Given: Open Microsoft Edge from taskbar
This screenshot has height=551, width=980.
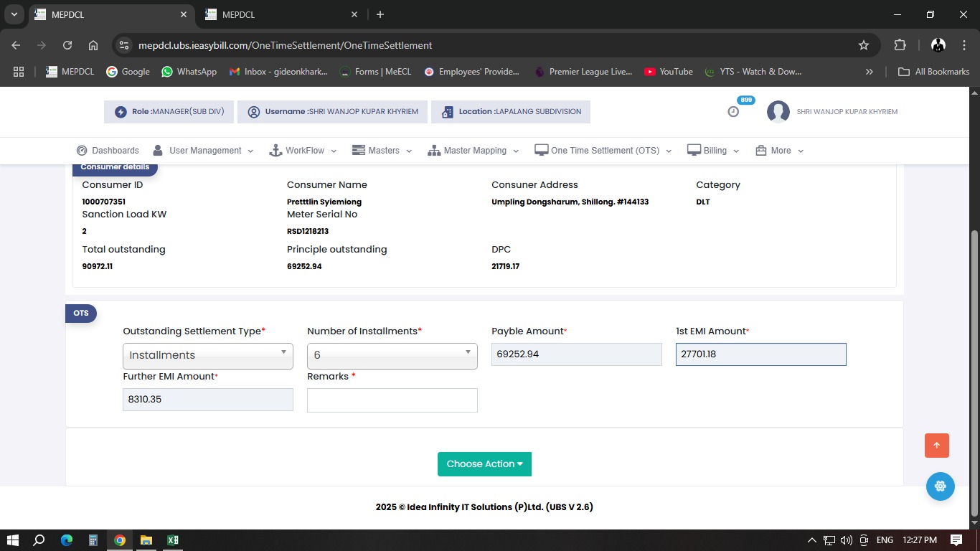Looking at the screenshot, I should point(67,540).
